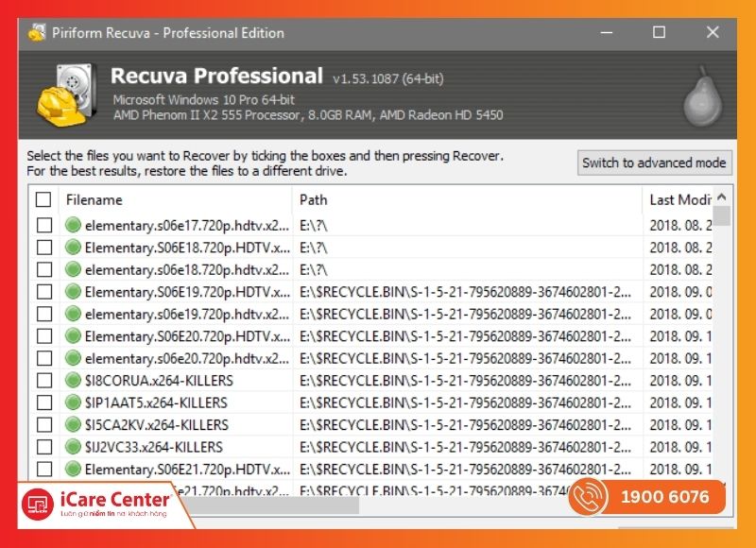Click the orange phone hotline icon
This screenshot has width=756, height=548.
(x=590, y=498)
